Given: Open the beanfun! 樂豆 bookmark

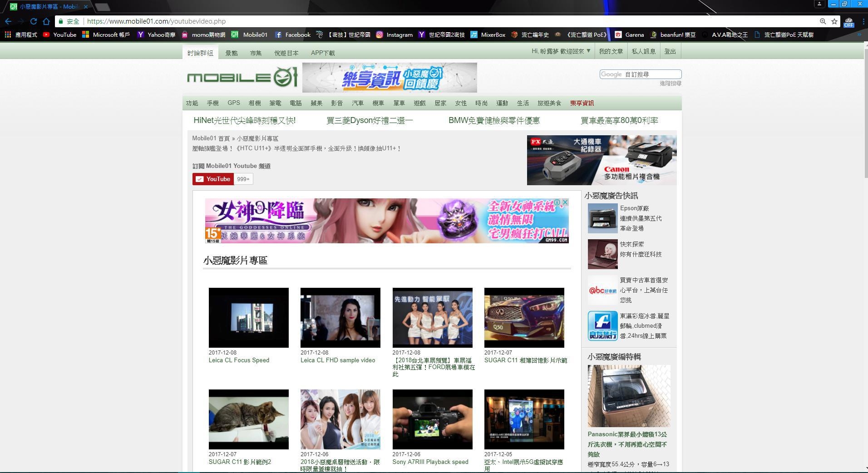Looking at the screenshot, I should pos(673,34).
